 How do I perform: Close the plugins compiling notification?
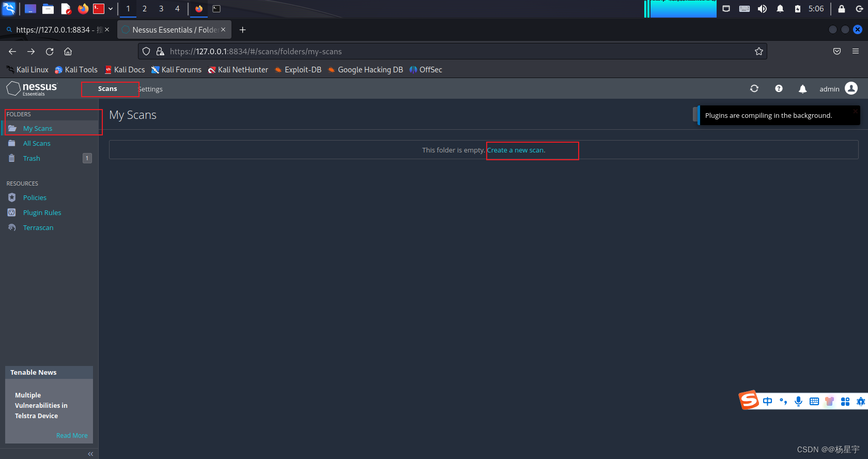(856, 111)
